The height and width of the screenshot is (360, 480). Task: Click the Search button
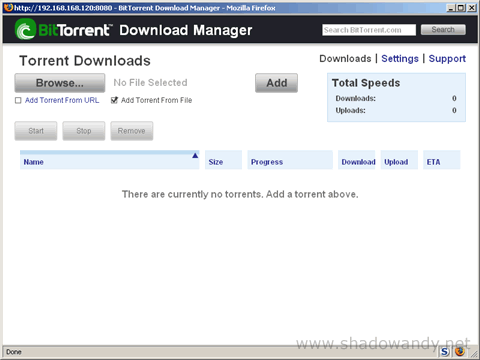tap(443, 30)
